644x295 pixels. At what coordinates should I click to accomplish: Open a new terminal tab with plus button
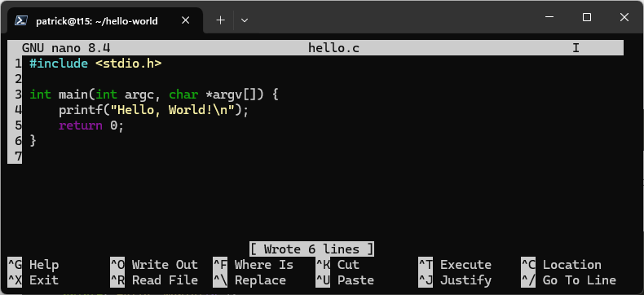click(221, 20)
